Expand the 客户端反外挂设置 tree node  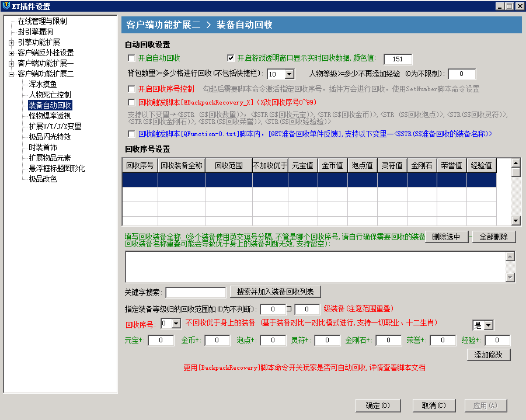(x=12, y=53)
